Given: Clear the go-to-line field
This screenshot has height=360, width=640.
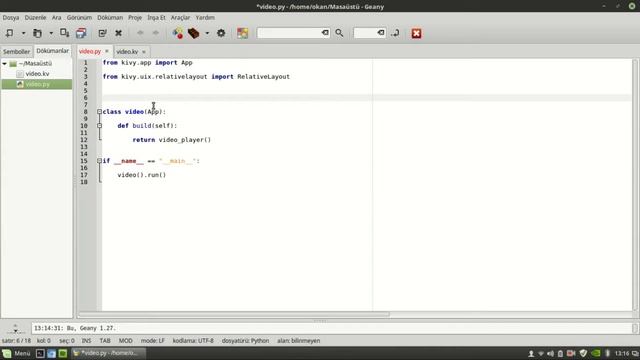Looking at the screenshot, I should (x=381, y=33).
